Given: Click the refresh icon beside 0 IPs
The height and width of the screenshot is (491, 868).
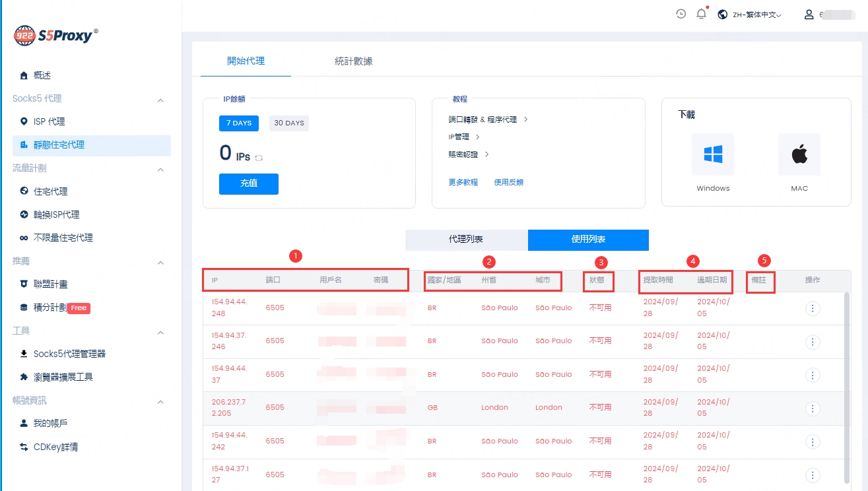Looking at the screenshot, I should [259, 158].
